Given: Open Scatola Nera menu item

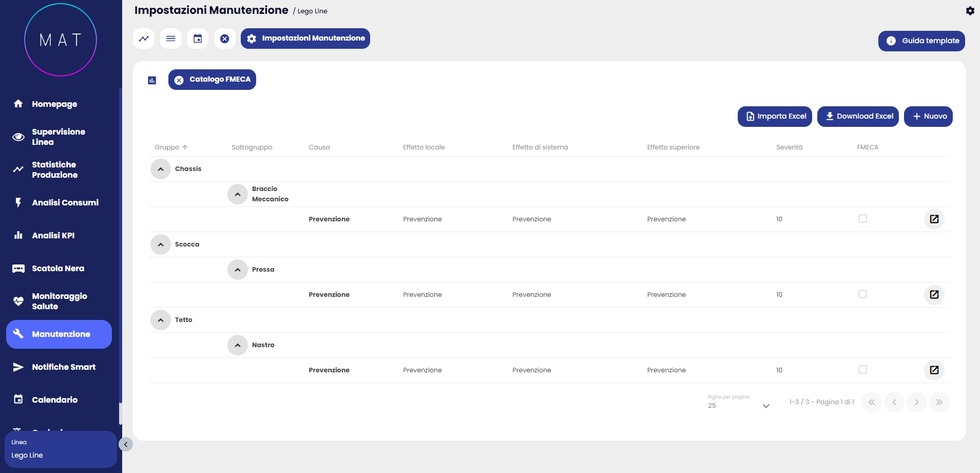Looking at the screenshot, I should (x=57, y=269).
